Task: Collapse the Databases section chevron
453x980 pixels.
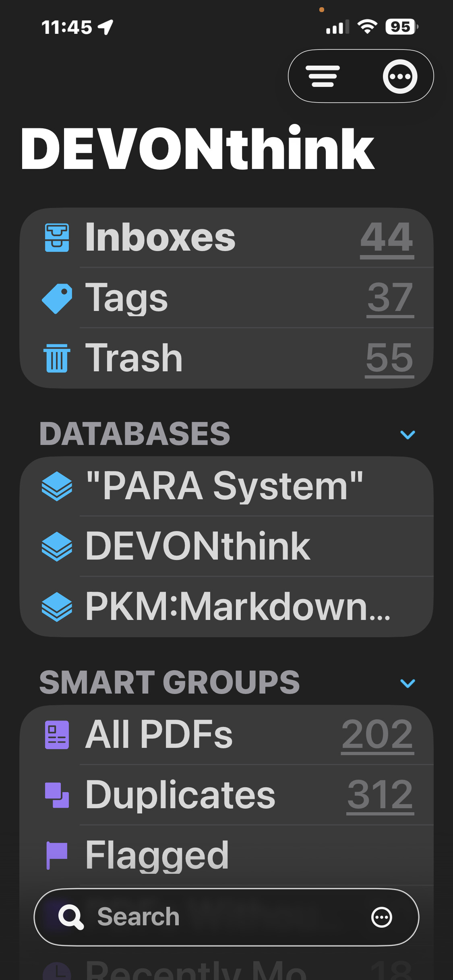Action: click(407, 434)
